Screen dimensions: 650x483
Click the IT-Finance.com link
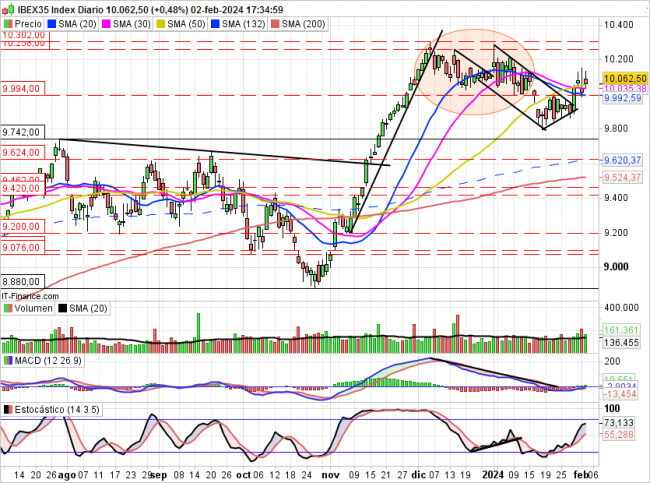tap(32, 296)
